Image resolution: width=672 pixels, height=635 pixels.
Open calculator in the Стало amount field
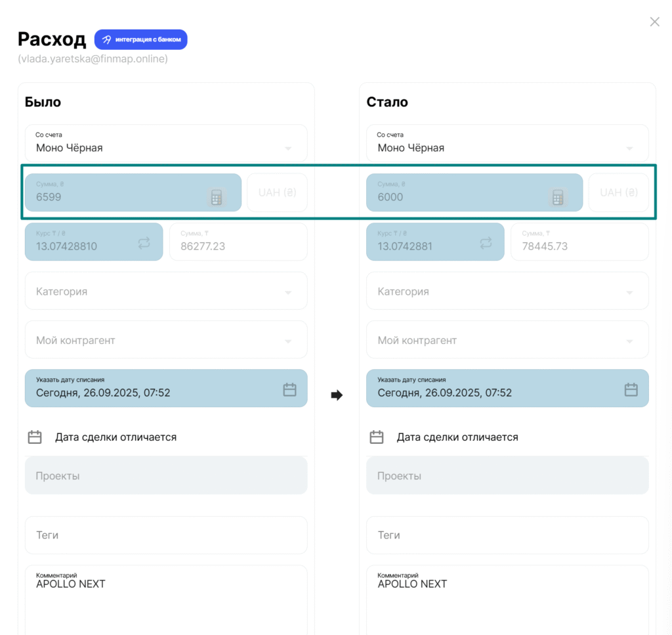pyautogui.click(x=558, y=196)
